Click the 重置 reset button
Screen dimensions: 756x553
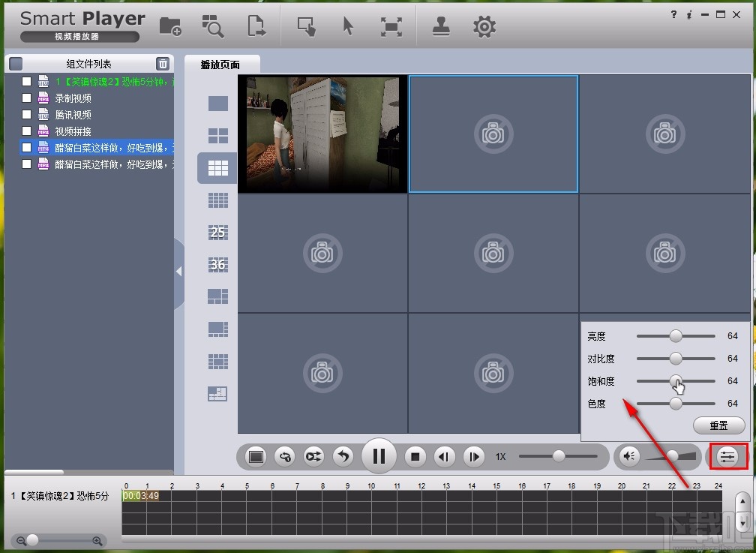718,425
